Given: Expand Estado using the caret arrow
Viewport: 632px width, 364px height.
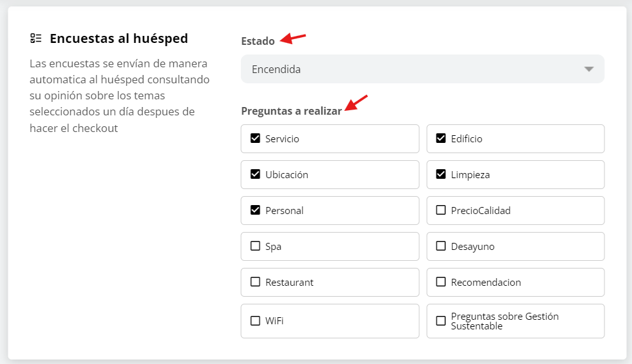Looking at the screenshot, I should [x=589, y=69].
